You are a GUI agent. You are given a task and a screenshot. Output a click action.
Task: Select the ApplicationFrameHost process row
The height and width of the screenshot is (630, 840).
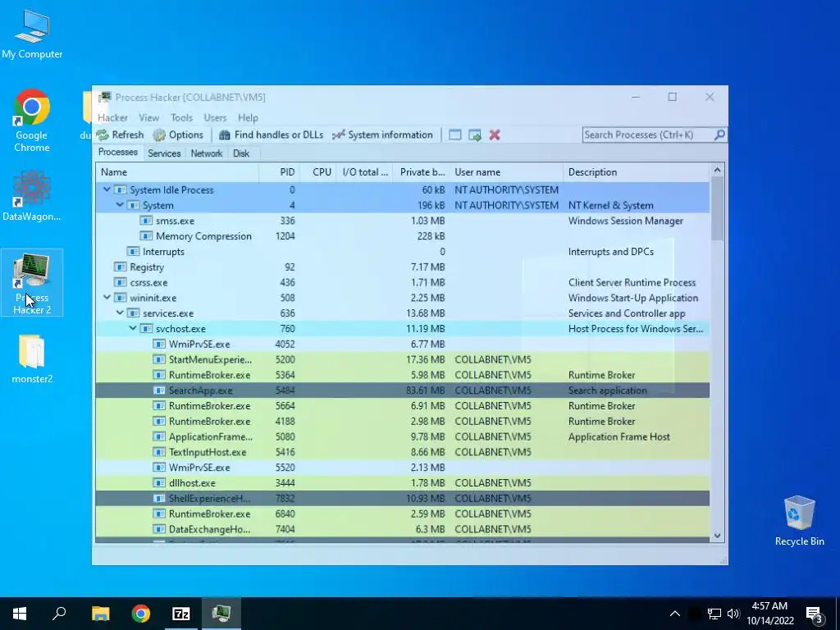[402, 436]
